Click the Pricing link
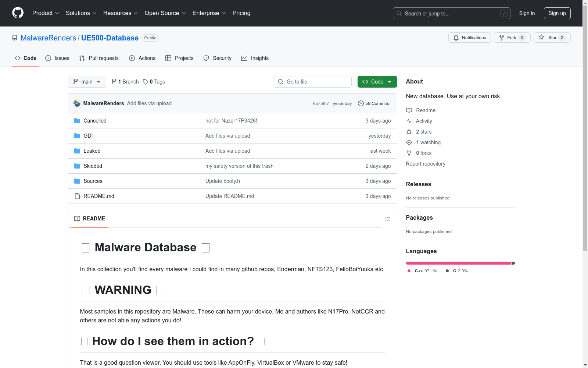This screenshot has height=368, width=588. 241,13
